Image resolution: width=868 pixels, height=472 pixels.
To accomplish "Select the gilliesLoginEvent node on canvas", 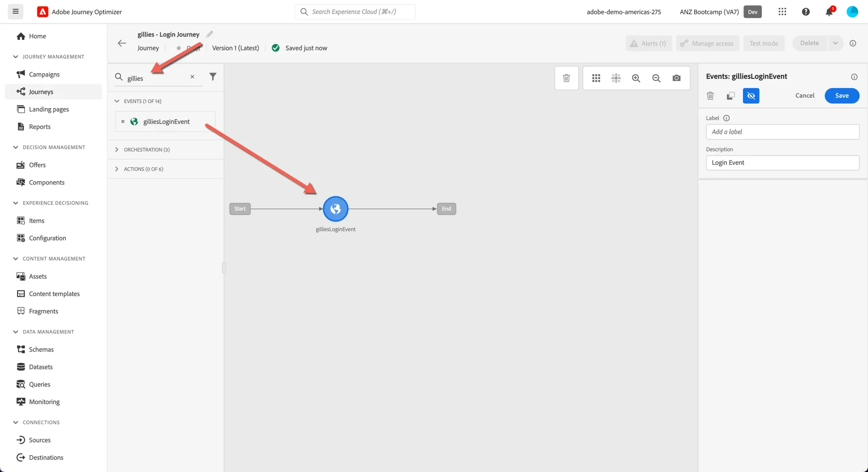I will click(336, 209).
